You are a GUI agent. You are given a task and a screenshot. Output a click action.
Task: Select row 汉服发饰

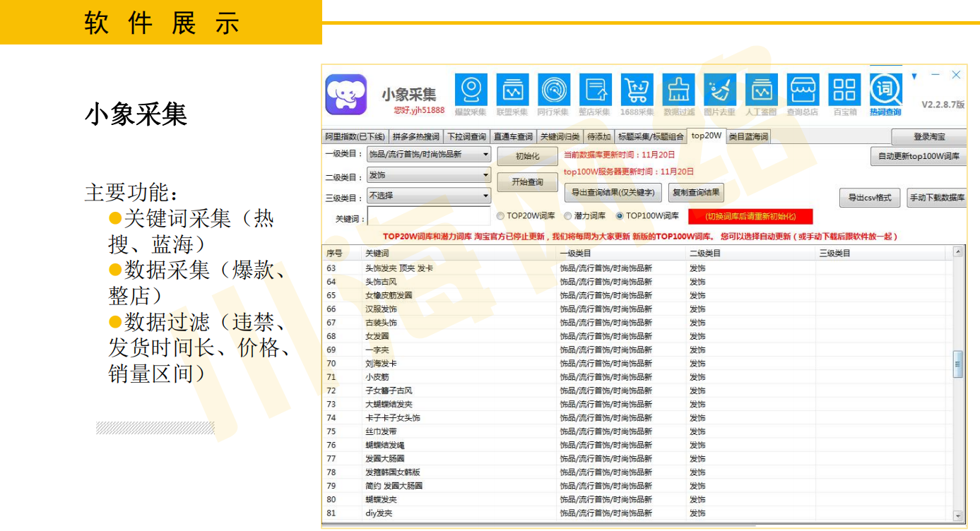click(637, 309)
